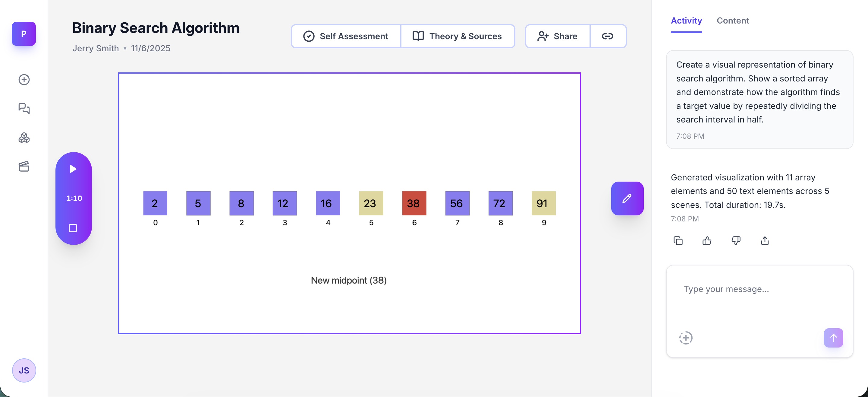Image resolution: width=868 pixels, height=397 pixels.
Task: Open the chat conversations icon in sidebar
Action: coord(24,109)
